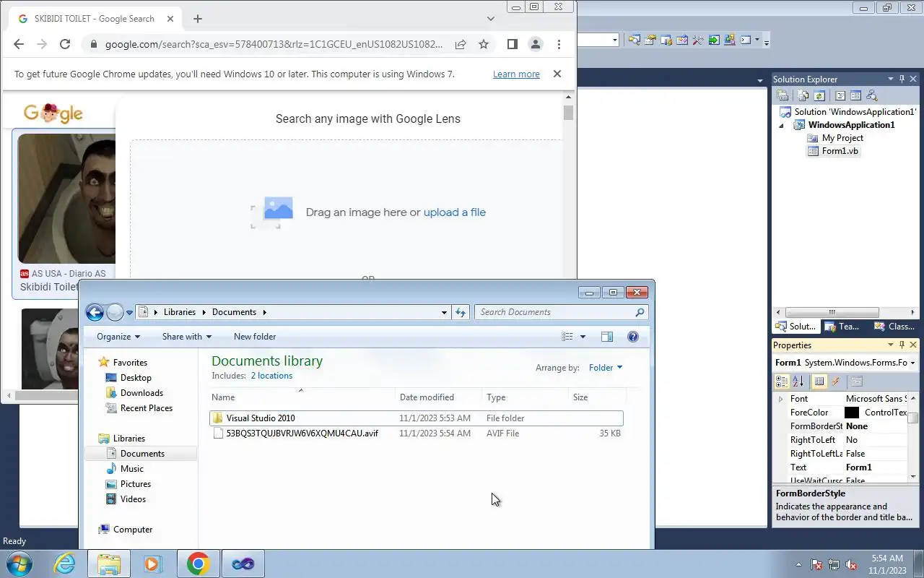
Task: Open Extension Manager icon in Visual Studio toolbar
Action: 730,40
